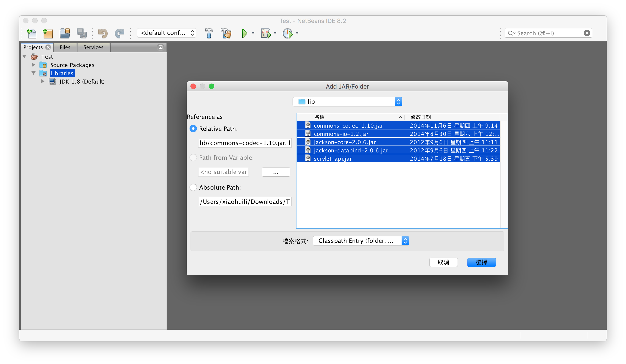Click the 選擇 choose button
The height and width of the screenshot is (364, 626).
(481, 262)
